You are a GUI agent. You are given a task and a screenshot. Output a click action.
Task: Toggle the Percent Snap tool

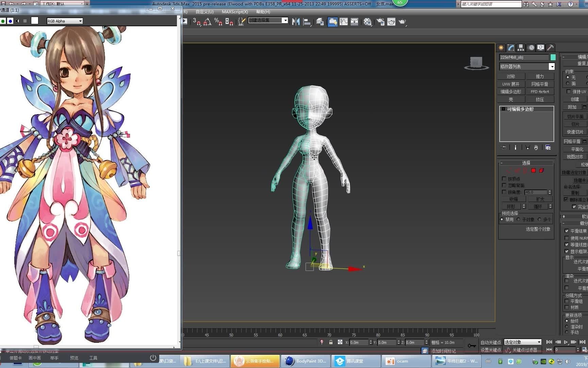pyautogui.click(x=218, y=21)
